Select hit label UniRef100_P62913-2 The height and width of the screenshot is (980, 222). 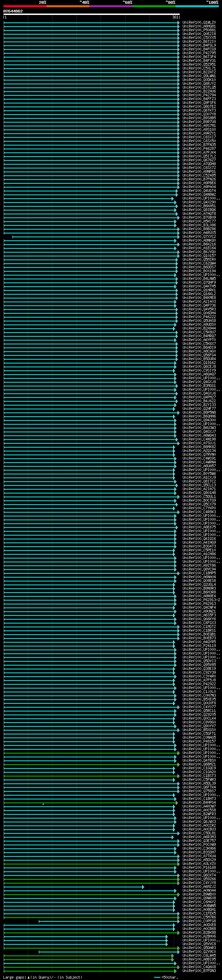(201, 600)
